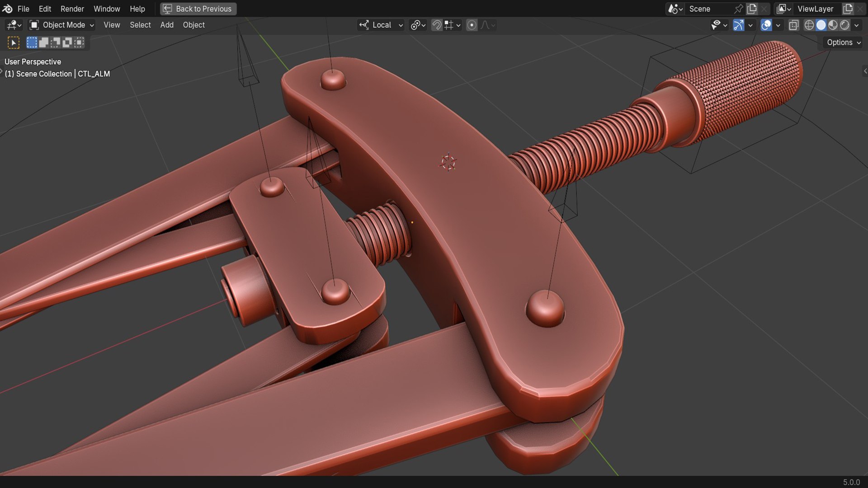Open the viewport shading options dropdown
This screenshot has height=488, width=868.
[x=856, y=25]
